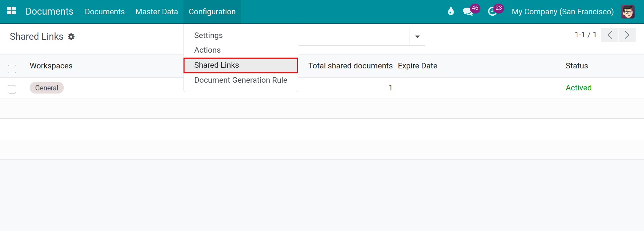This screenshot has height=231, width=644.
Task: Select Actions in the Configuration dropdown
Action: point(207,50)
